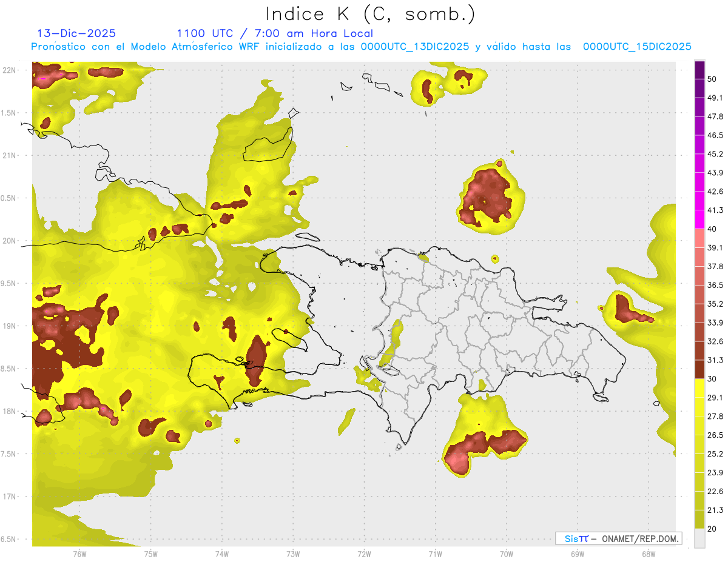
Task: Click the initialization stamp "0000UTC_13DIC2025"
Action: pyautogui.click(x=414, y=47)
